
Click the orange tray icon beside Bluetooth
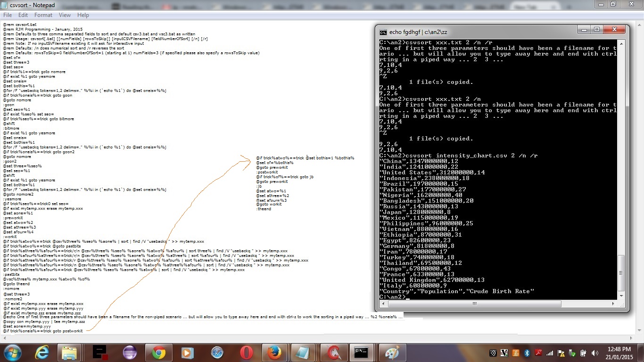[516, 353]
